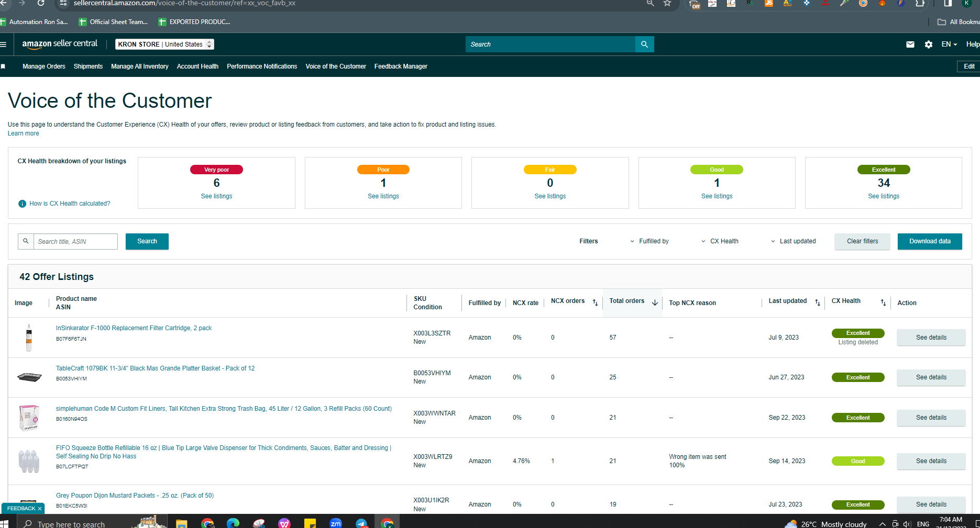Click the How is CX Health calculated info icon

[22, 204]
